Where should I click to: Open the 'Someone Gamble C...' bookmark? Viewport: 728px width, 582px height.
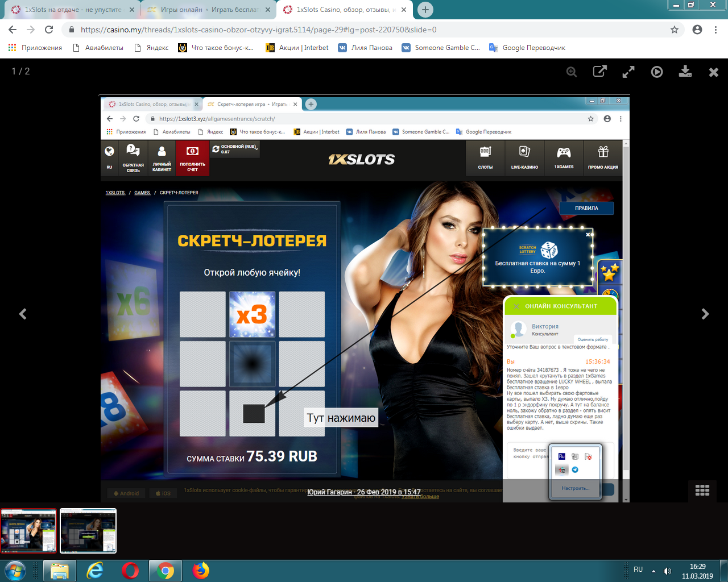(441, 48)
